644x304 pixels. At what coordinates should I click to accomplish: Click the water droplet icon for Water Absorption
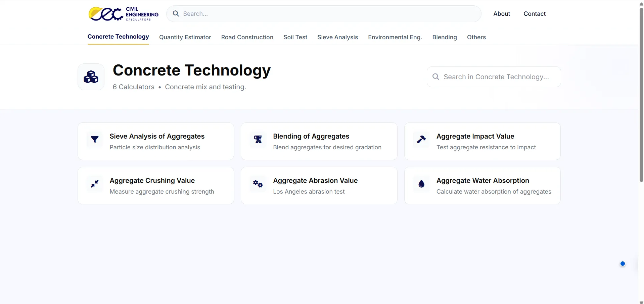click(x=421, y=184)
